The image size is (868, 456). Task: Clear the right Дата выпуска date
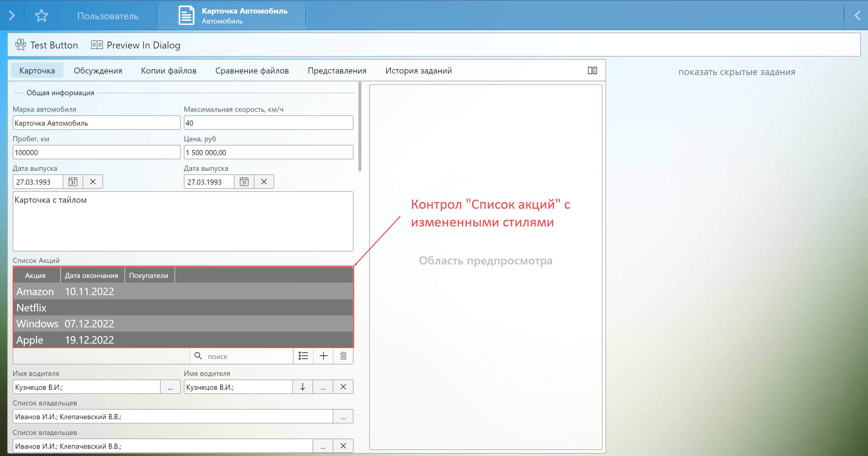point(264,182)
